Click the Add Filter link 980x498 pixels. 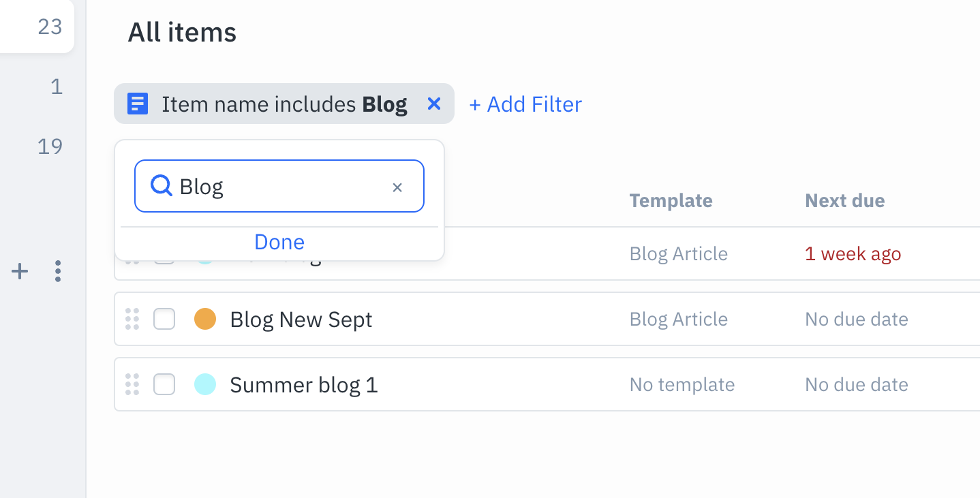tap(525, 104)
